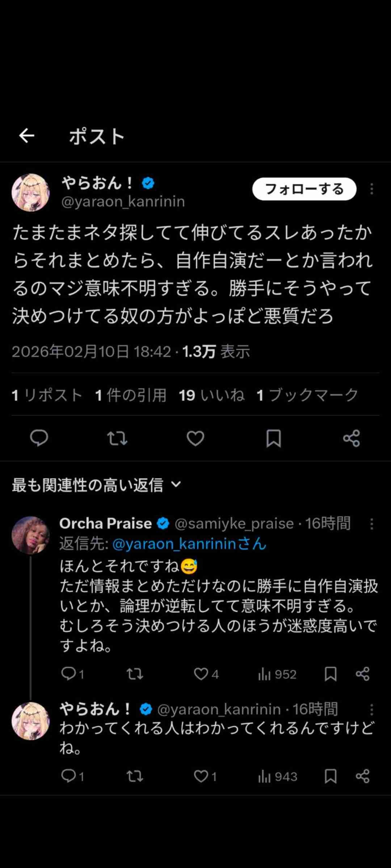Open Orcha Praise profile picture

(30, 535)
